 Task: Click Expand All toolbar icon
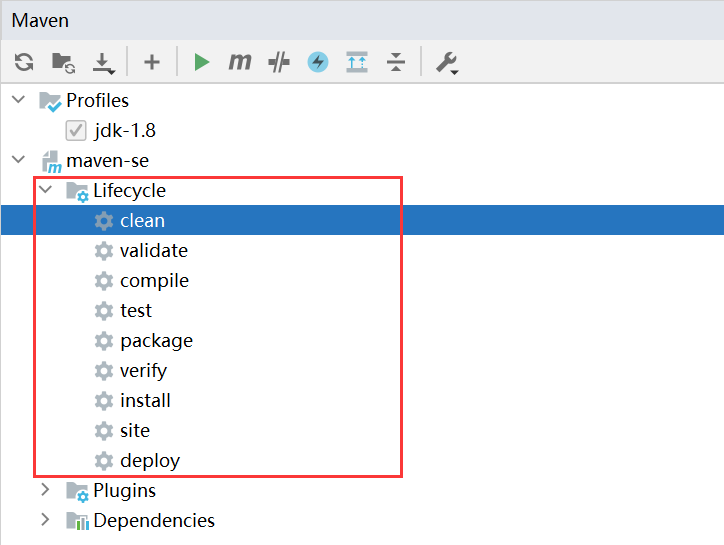pos(357,62)
